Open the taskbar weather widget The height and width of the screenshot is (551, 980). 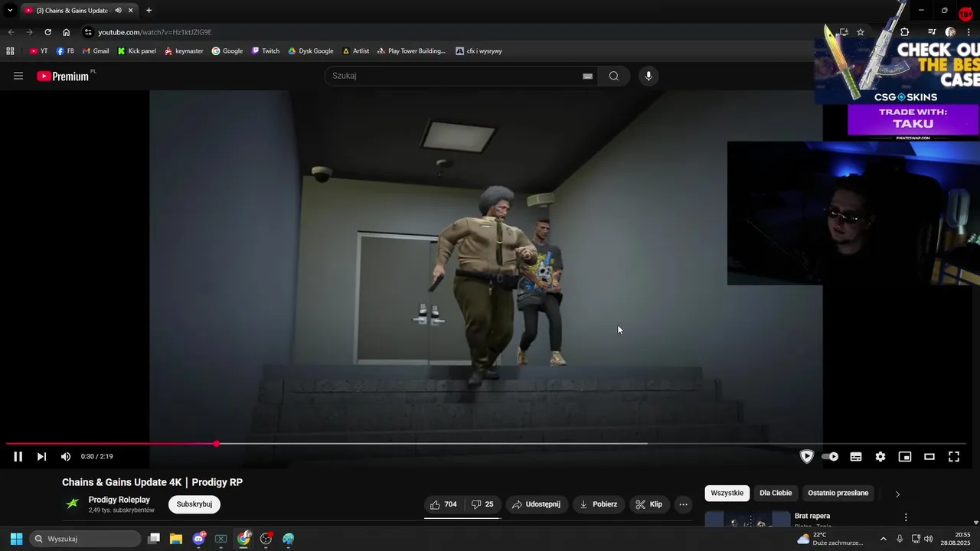(830, 539)
